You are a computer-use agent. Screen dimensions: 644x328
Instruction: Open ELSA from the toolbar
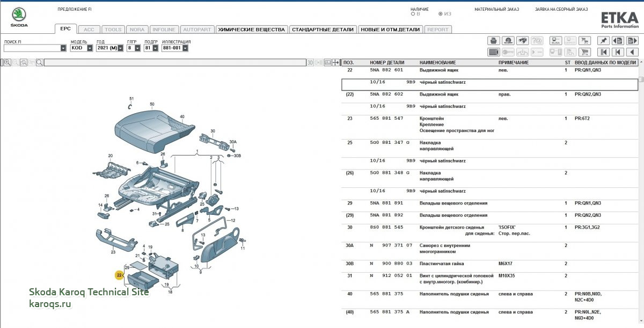pyautogui.click(x=555, y=41)
